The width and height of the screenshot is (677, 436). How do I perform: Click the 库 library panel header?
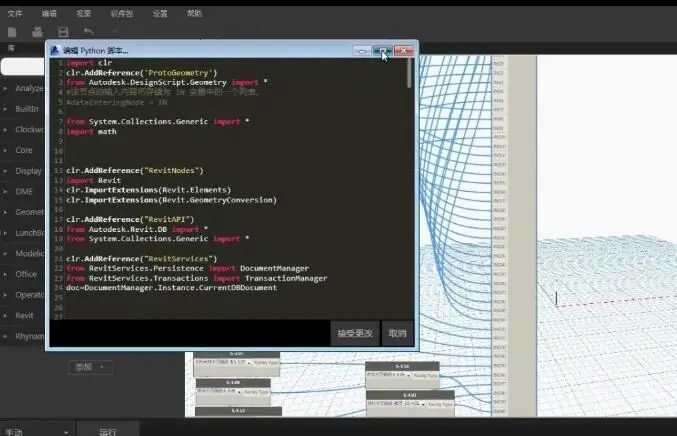pyautogui.click(x=11, y=48)
